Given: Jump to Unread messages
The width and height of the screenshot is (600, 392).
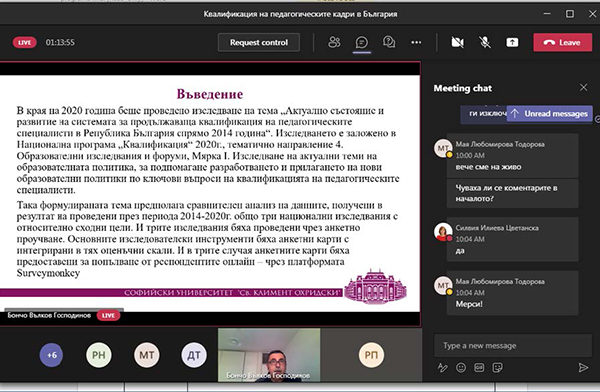Looking at the screenshot, I should (550, 114).
